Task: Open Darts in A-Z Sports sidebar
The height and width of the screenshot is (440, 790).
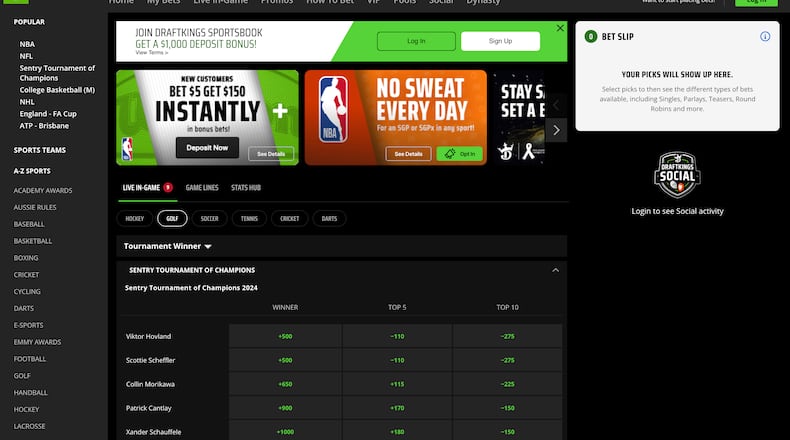Action: pos(24,308)
